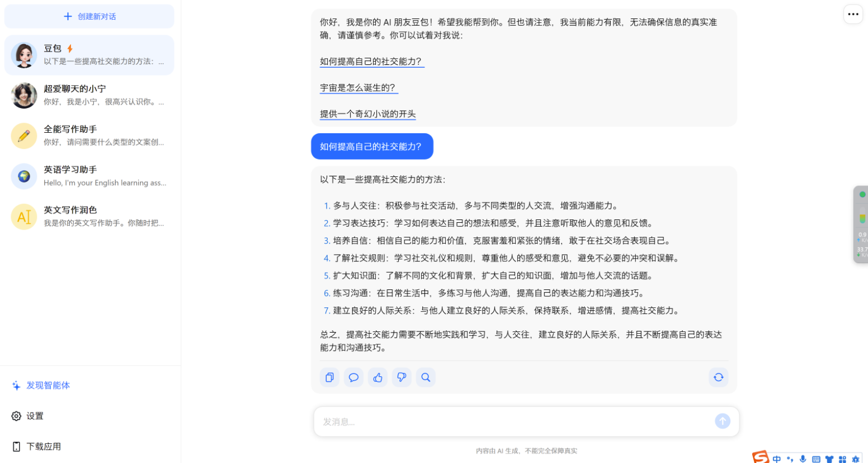Open 设置
The width and height of the screenshot is (868, 463).
[27, 416]
